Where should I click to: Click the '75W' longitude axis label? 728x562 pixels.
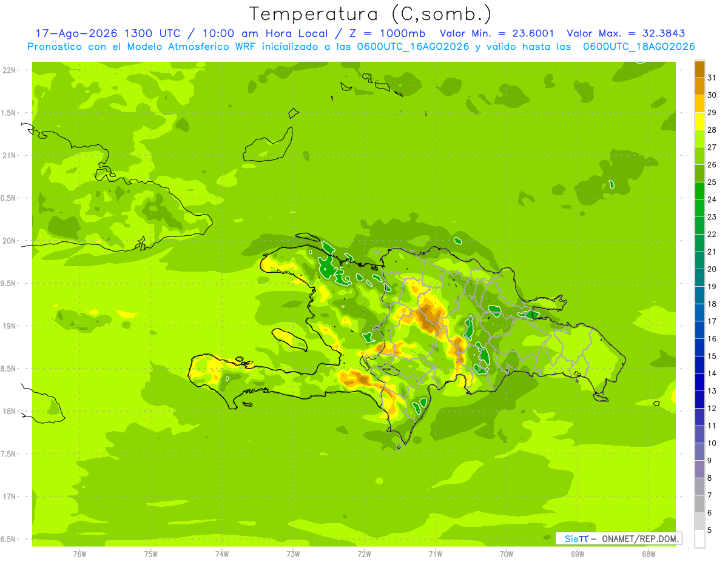click(150, 554)
